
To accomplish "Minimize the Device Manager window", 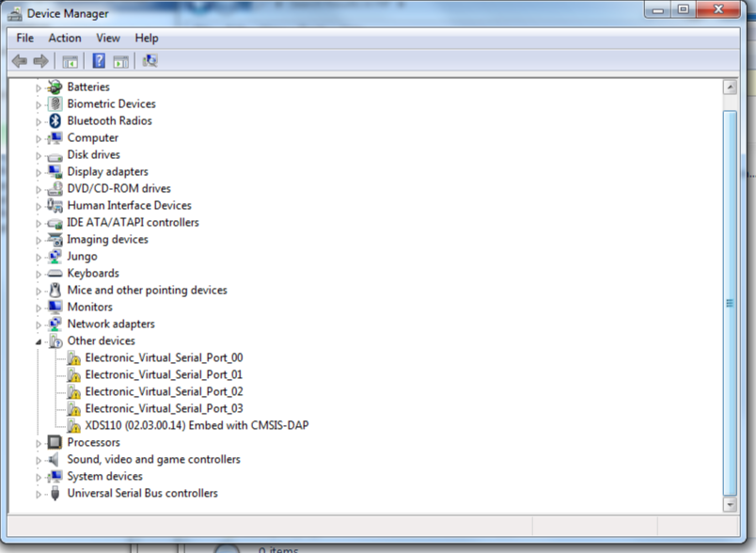I will point(658,9).
